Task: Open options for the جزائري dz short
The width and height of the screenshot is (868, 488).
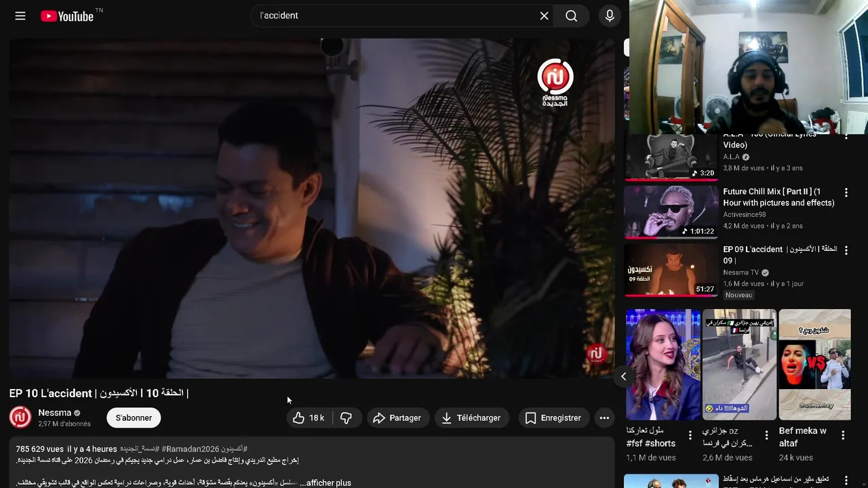Action: tap(767, 435)
